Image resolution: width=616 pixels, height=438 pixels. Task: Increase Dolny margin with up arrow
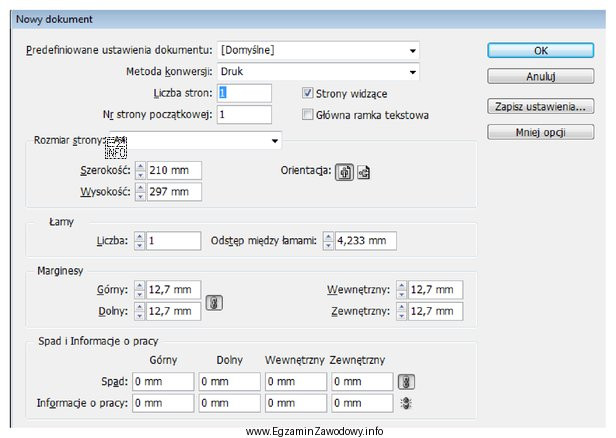139,307
